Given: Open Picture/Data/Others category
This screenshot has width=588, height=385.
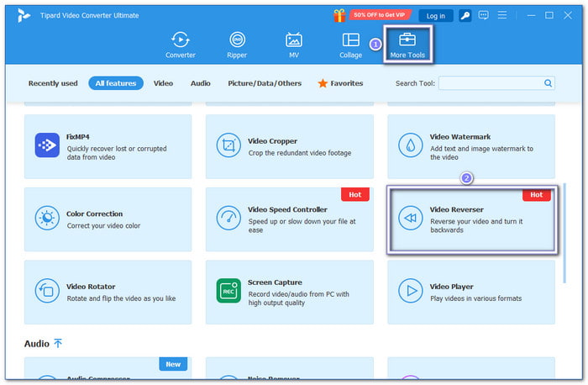Looking at the screenshot, I should click(x=265, y=83).
